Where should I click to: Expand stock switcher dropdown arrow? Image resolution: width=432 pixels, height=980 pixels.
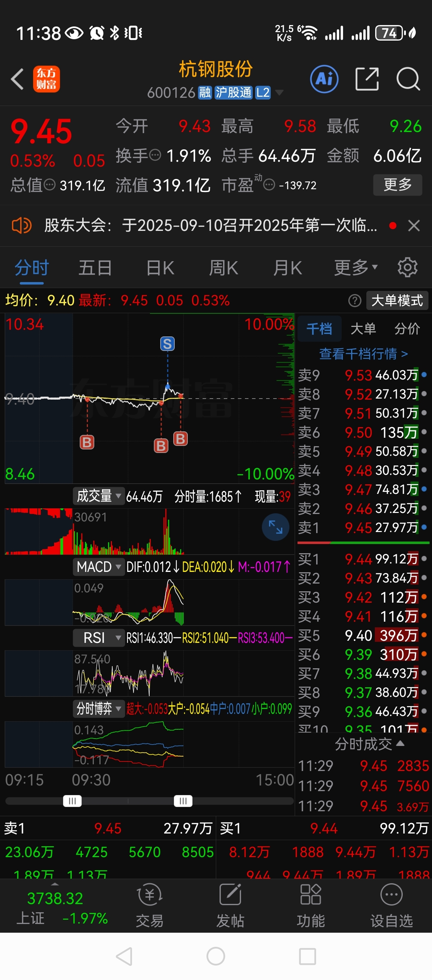pos(279,92)
